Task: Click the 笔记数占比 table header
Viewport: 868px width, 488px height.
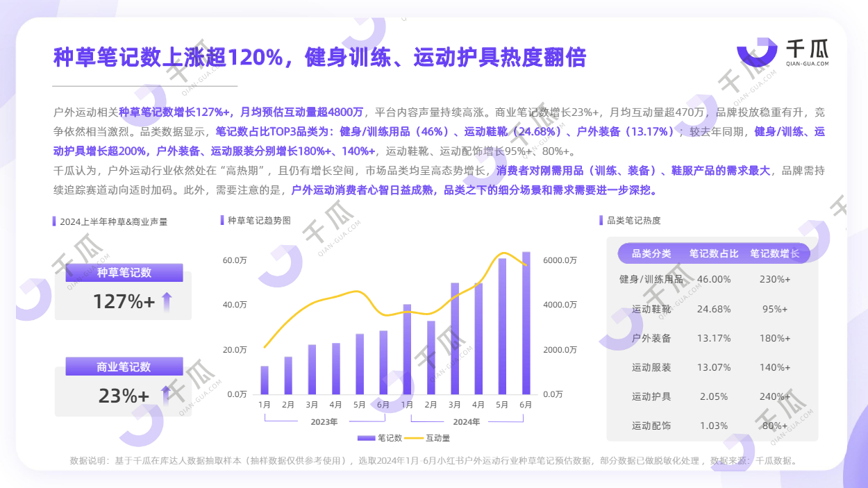Action: [x=714, y=253]
